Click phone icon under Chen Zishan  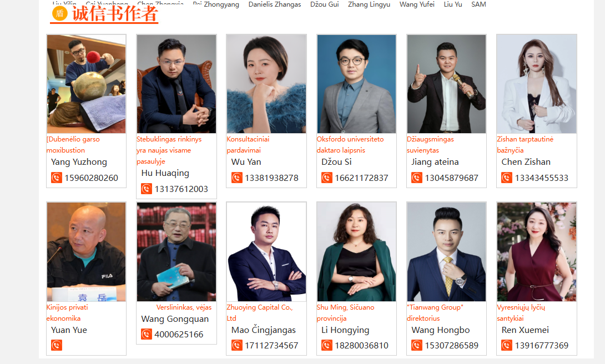coord(507,178)
